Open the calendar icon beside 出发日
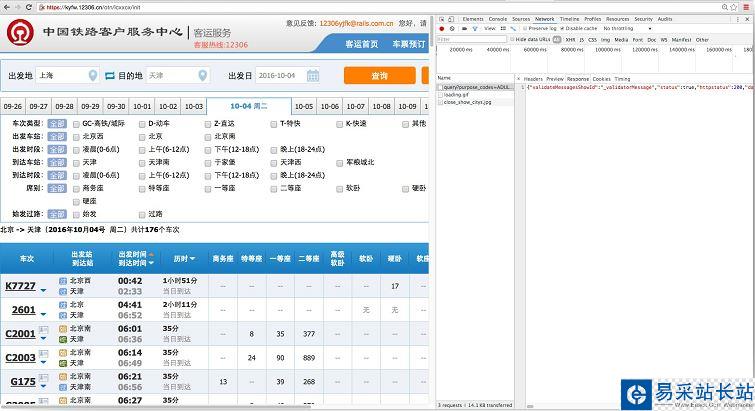Image resolution: width=755 pixels, height=411 pixels. [313, 76]
